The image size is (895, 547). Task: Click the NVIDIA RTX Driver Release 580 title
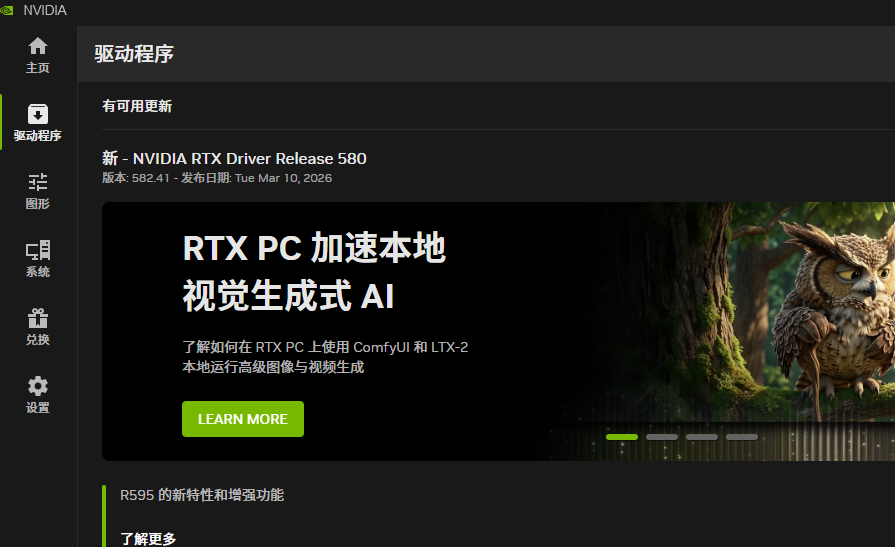234,158
